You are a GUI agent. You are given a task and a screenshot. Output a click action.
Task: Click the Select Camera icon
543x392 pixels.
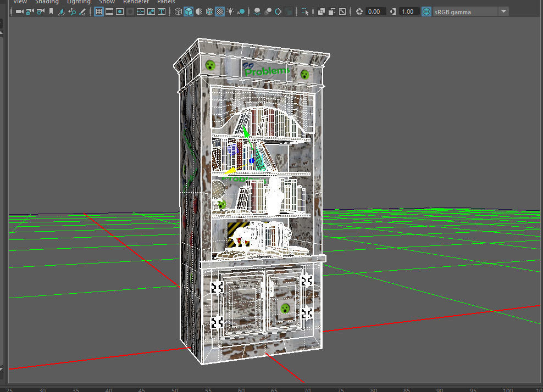coord(18,12)
